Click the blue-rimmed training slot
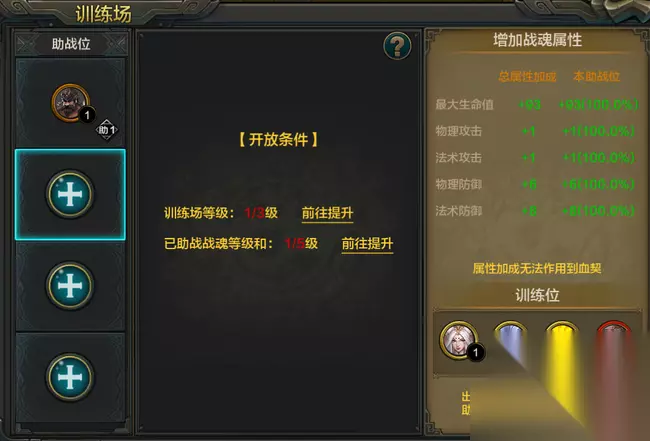The height and width of the screenshot is (441, 650). coord(510,339)
